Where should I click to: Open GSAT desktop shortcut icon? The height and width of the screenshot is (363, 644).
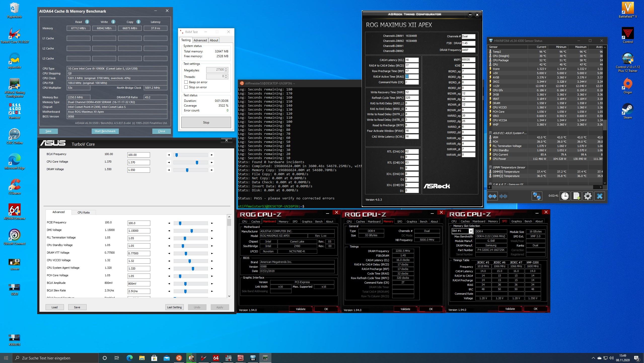coord(14,287)
